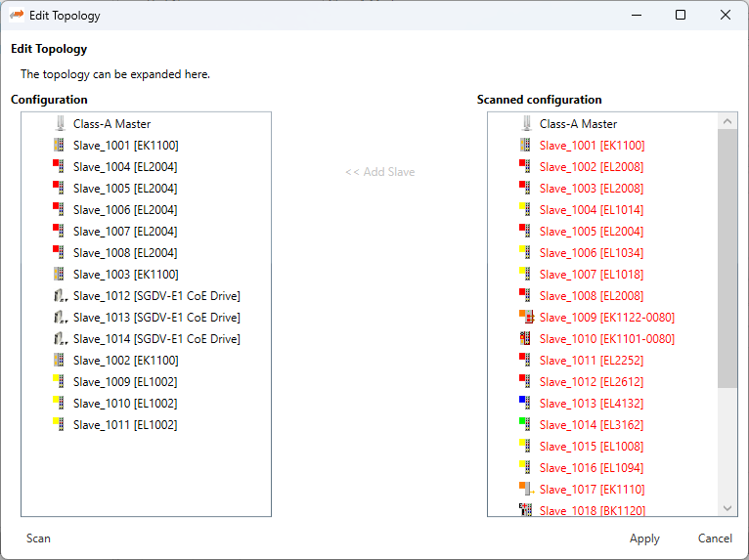
Task: Select scanned Slave_1011 [EL2252]
Action: [x=591, y=361]
